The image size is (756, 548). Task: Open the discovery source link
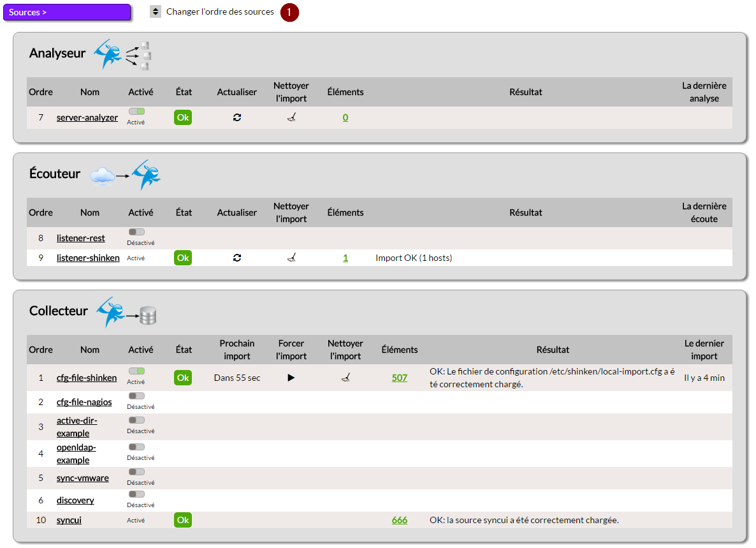pyautogui.click(x=75, y=500)
